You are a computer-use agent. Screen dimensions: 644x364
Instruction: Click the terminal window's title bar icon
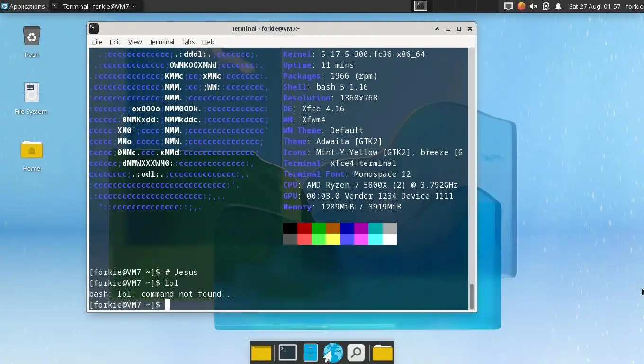click(94, 28)
